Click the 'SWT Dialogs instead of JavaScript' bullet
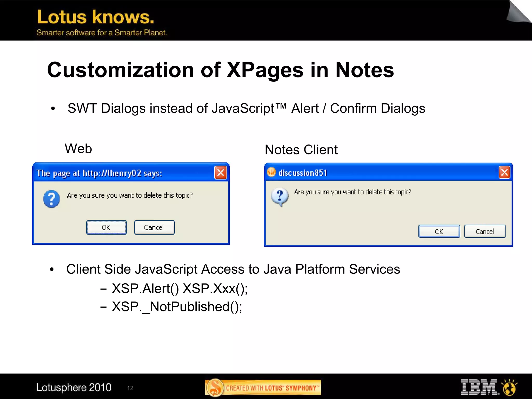The height and width of the screenshot is (399, 532). coord(246,108)
